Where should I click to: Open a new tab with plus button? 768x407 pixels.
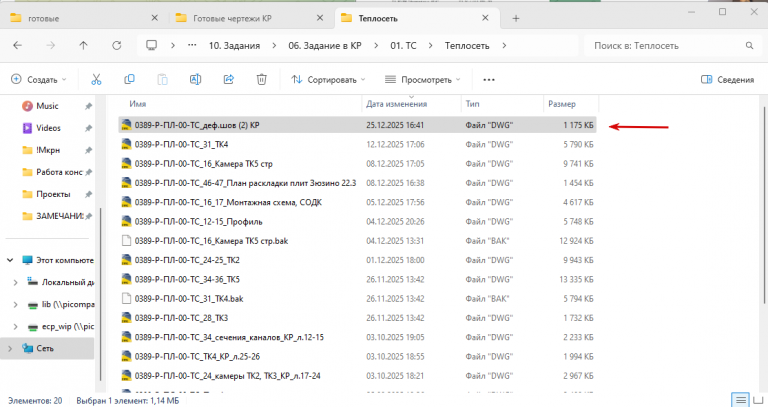(x=516, y=19)
